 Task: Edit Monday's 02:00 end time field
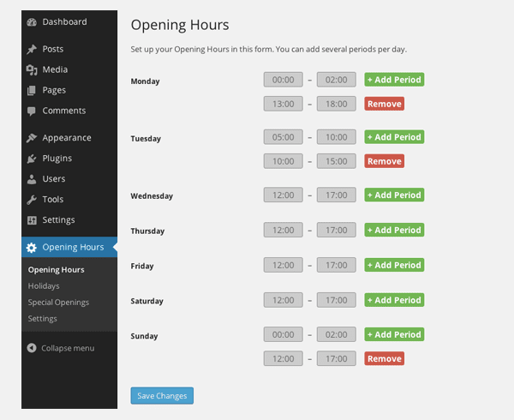pyautogui.click(x=337, y=80)
